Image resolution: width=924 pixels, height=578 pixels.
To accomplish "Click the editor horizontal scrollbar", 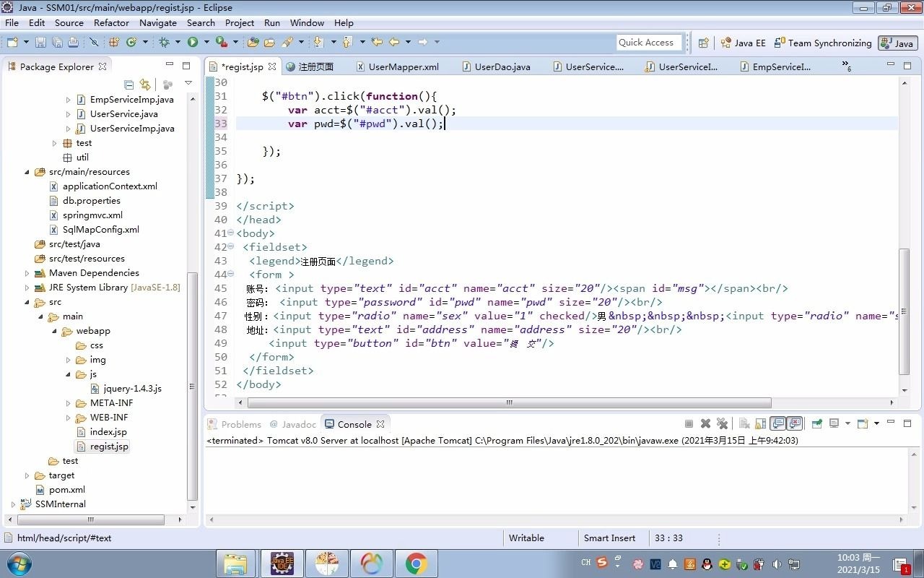I will click(510, 402).
